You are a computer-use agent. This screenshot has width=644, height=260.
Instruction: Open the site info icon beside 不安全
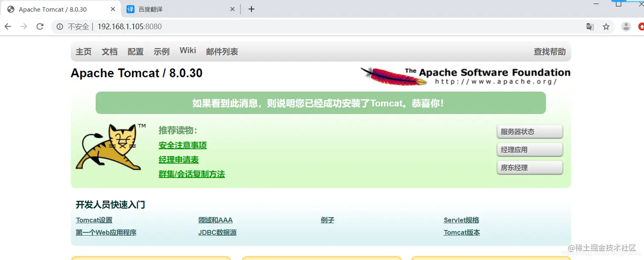coord(60,26)
